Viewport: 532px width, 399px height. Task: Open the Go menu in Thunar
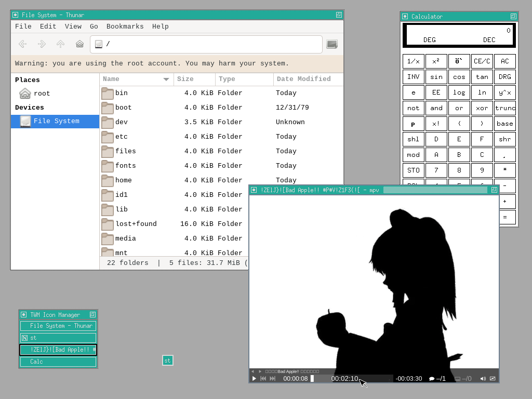pyautogui.click(x=94, y=26)
